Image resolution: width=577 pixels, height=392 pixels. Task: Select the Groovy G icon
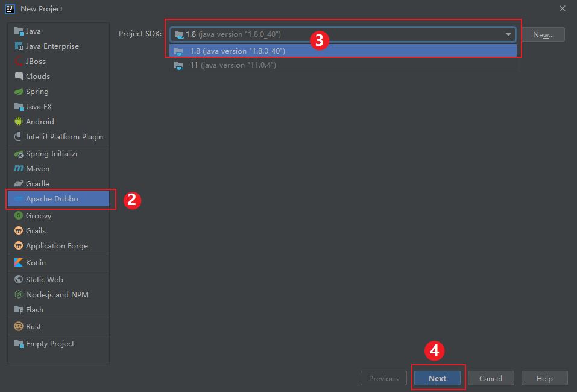click(19, 216)
